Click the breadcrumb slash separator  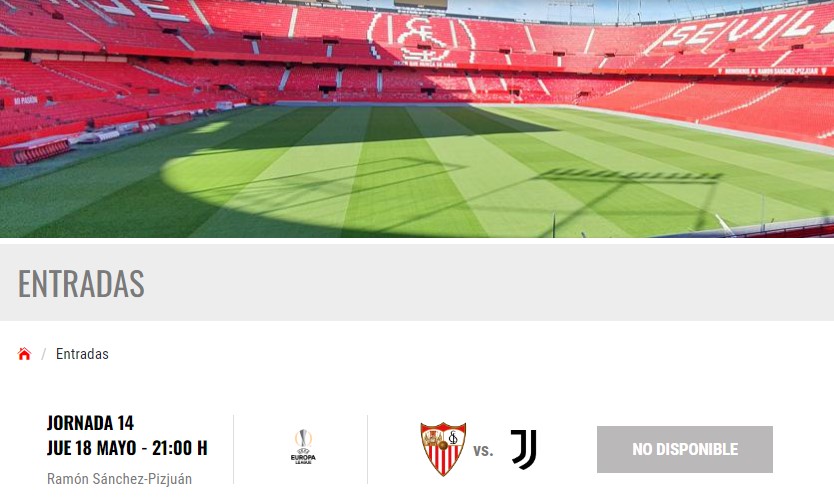44,354
